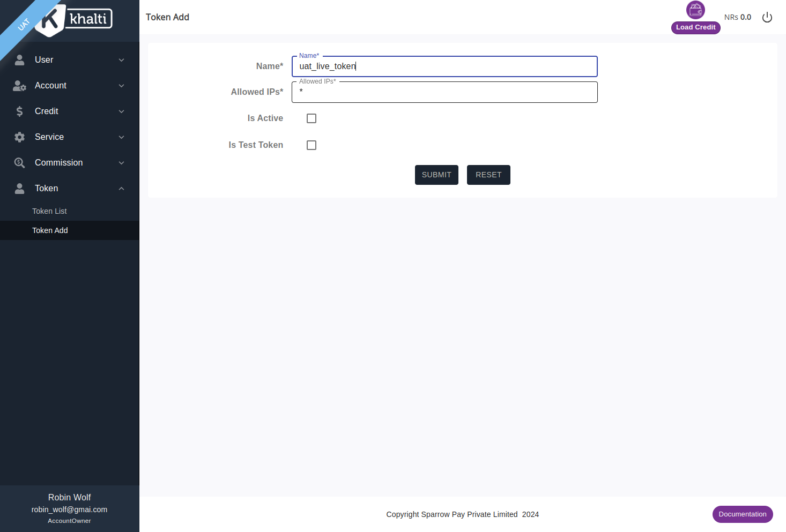Click the purple wallet icon above Load Credit
This screenshot has height=532, width=786.
click(x=695, y=10)
